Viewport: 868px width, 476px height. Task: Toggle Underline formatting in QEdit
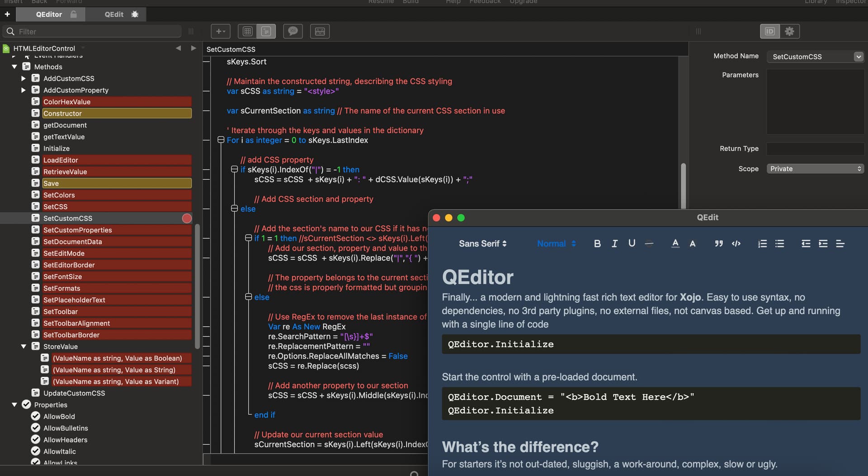pos(632,243)
